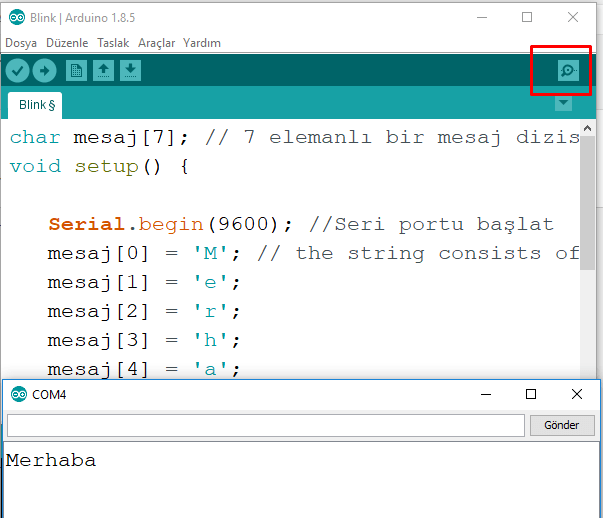Viewport: 603px width, 518px height.
Task: Expand the tab options dropdown arrow
Action: 563,104
